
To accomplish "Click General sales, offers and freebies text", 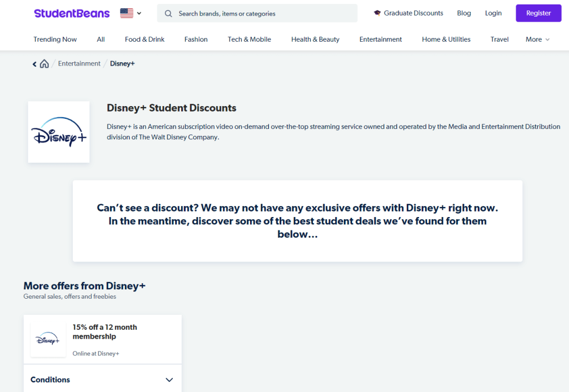I will click(x=69, y=296).
